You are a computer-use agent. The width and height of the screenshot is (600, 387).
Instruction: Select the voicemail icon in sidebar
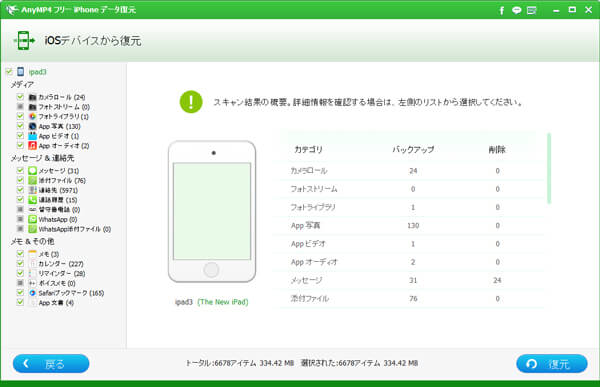pos(33,209)
